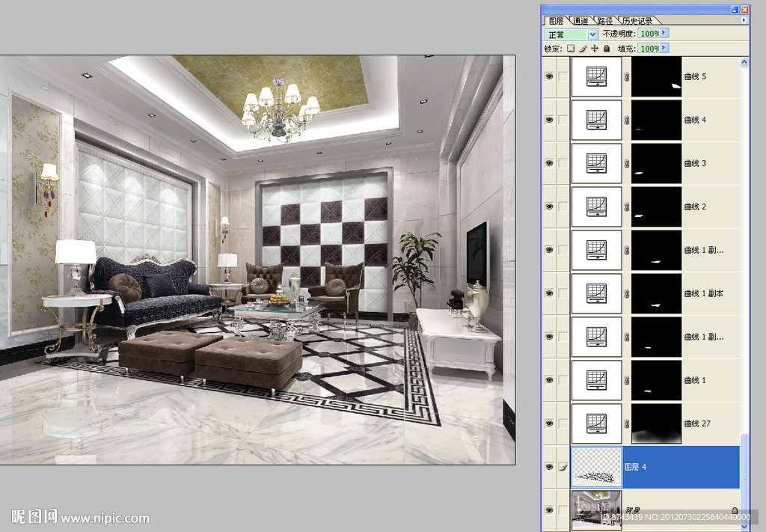Select the 曲线 4 layer by name
Viewport: 766px width, 532px height.
[695, 120]
